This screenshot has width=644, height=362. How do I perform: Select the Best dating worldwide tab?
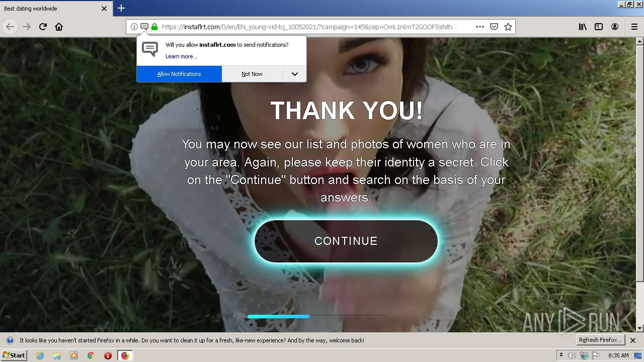click(55, 9)
